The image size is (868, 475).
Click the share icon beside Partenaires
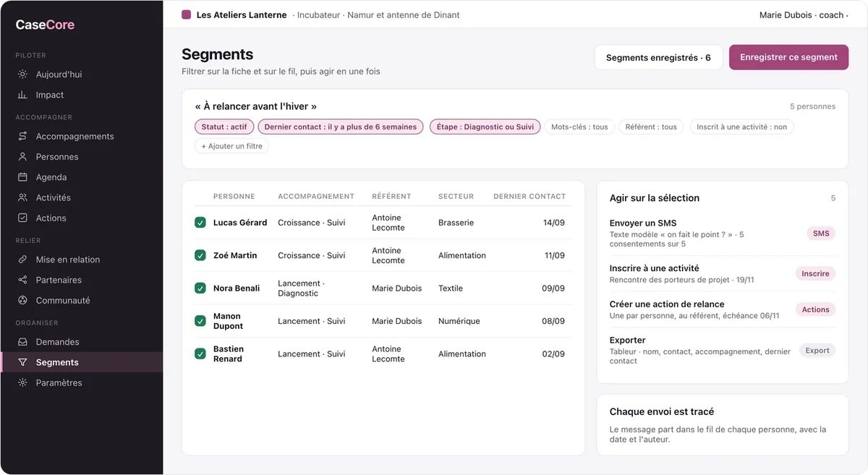click(22, 280)
